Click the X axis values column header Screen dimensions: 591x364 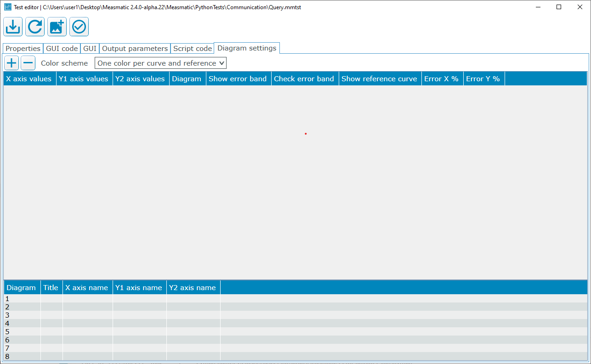(30, 78)
